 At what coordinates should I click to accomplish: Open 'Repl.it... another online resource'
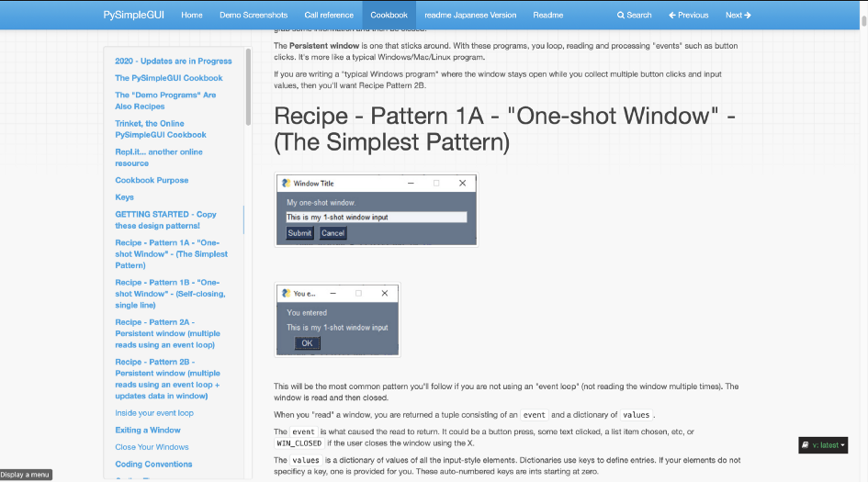(x=159, y=157)
